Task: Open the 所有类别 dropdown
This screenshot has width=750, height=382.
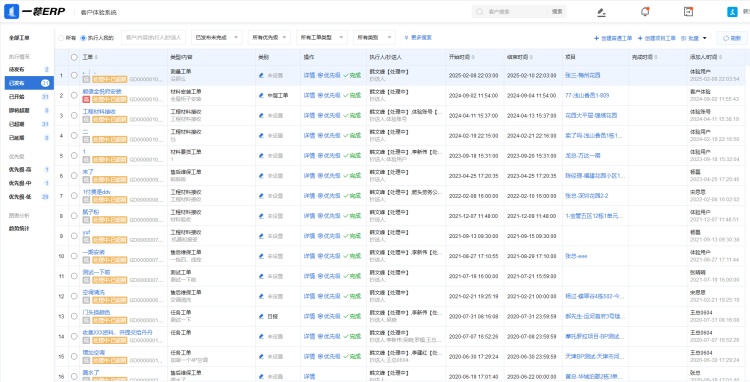Action: (374, 37)
